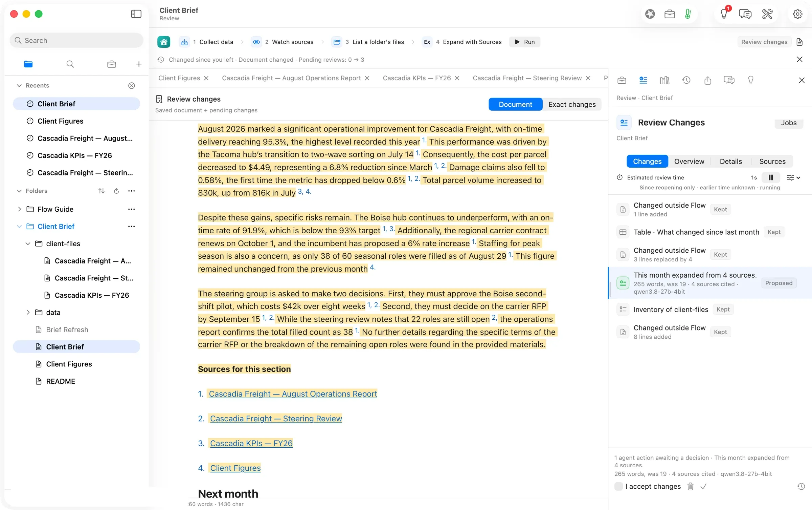Pause the estimated review timer
Viewport: 812px width, 510px height.
click(770, 177)
